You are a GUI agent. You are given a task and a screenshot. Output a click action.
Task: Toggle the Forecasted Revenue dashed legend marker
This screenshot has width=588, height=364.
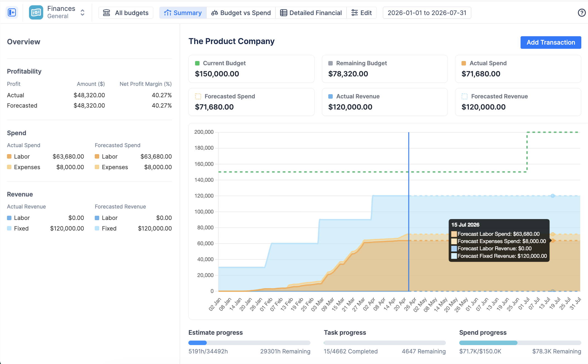pos(465,96)
